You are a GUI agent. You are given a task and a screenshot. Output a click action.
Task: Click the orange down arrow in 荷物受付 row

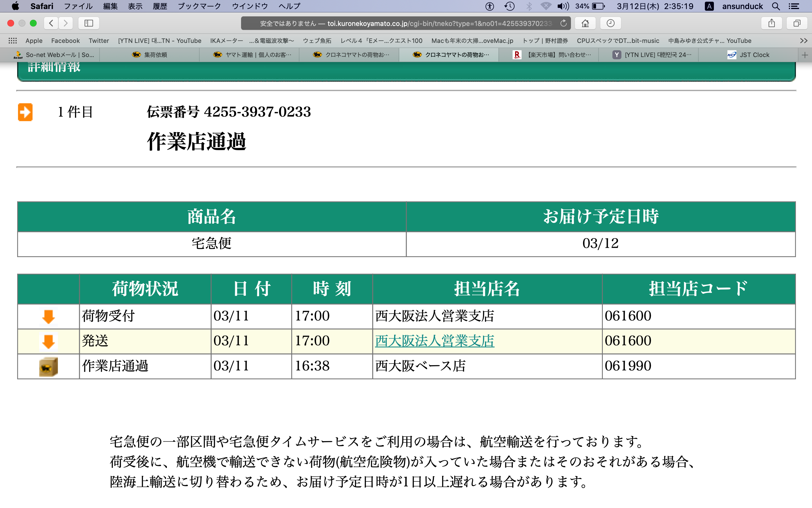click(48, 316)
